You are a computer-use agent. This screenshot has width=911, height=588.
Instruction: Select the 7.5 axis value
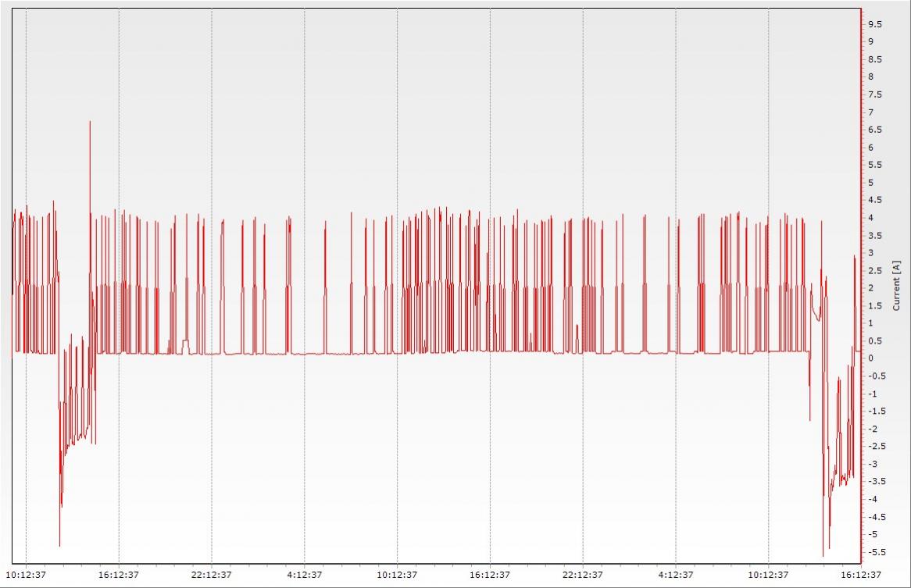point(875,94)
